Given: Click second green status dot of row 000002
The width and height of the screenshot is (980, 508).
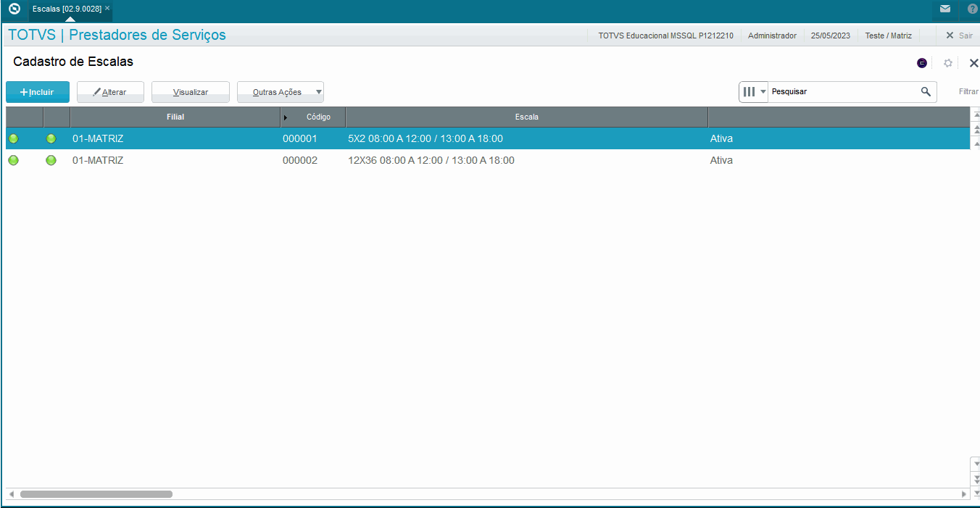Looking at the screenshot, I should coord(51,160).
